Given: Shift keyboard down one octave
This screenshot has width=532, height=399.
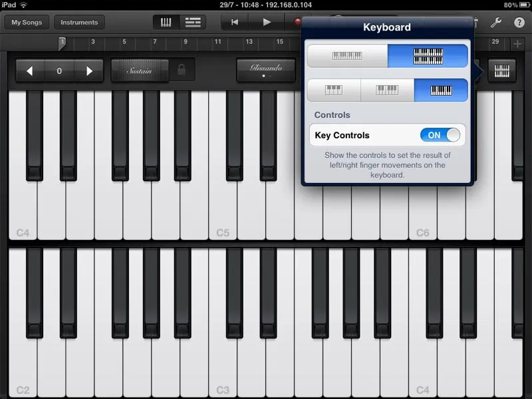Looking at the screenshot, I should (30, 70).
